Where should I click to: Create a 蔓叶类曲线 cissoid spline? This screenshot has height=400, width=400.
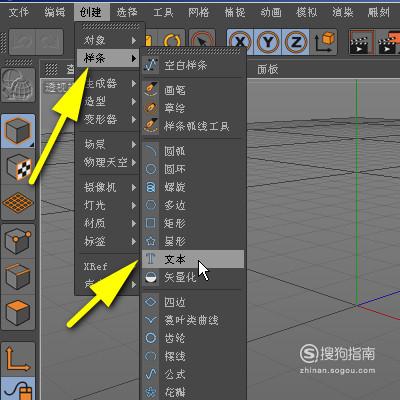point(193,320)
